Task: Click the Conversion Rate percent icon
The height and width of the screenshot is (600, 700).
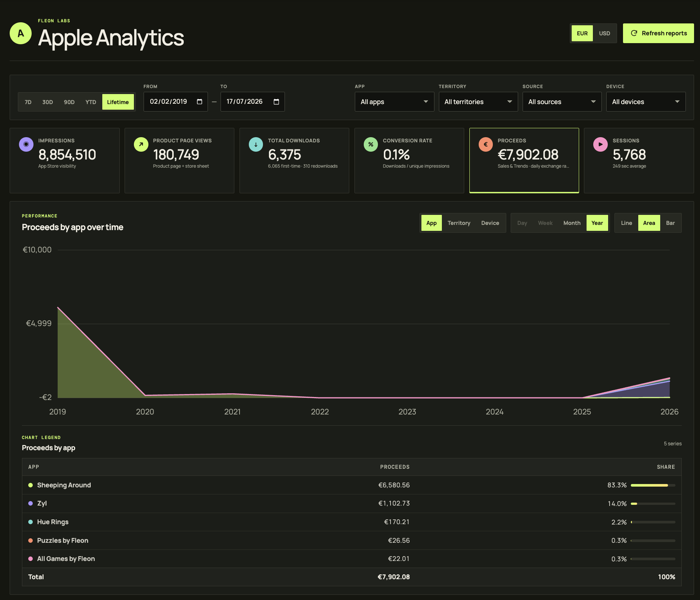Action: click(x=371, y=144)
